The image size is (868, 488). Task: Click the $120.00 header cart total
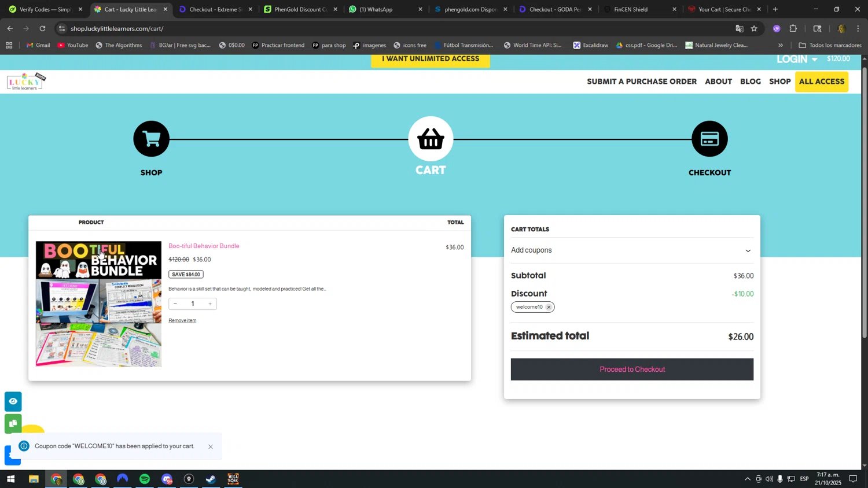[838, 59]
